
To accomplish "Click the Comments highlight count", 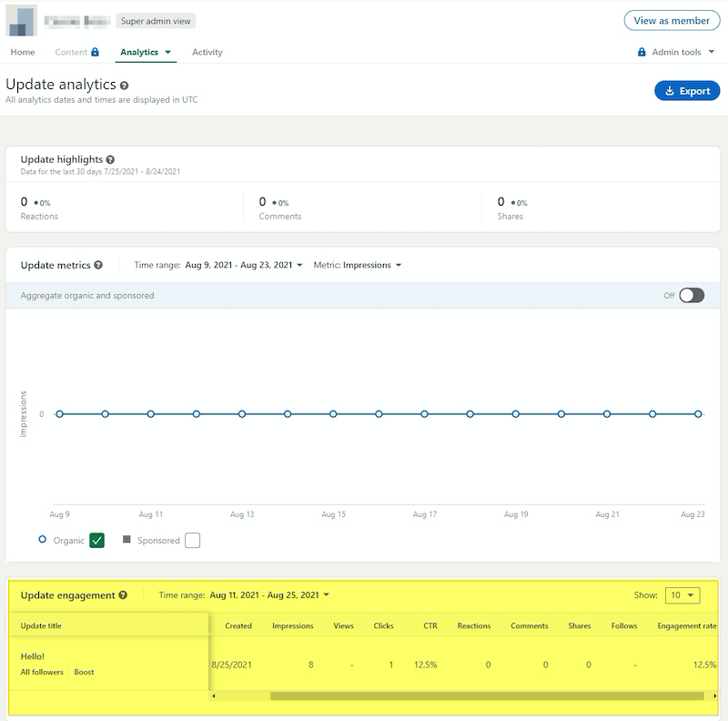I will [262, 201].
